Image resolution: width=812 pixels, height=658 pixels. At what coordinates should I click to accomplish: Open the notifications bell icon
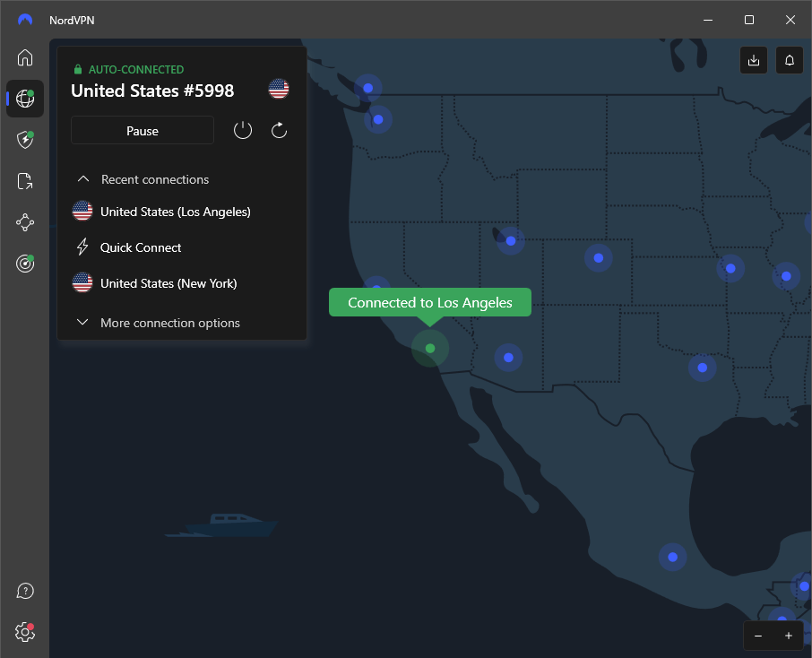coord(790,60)
